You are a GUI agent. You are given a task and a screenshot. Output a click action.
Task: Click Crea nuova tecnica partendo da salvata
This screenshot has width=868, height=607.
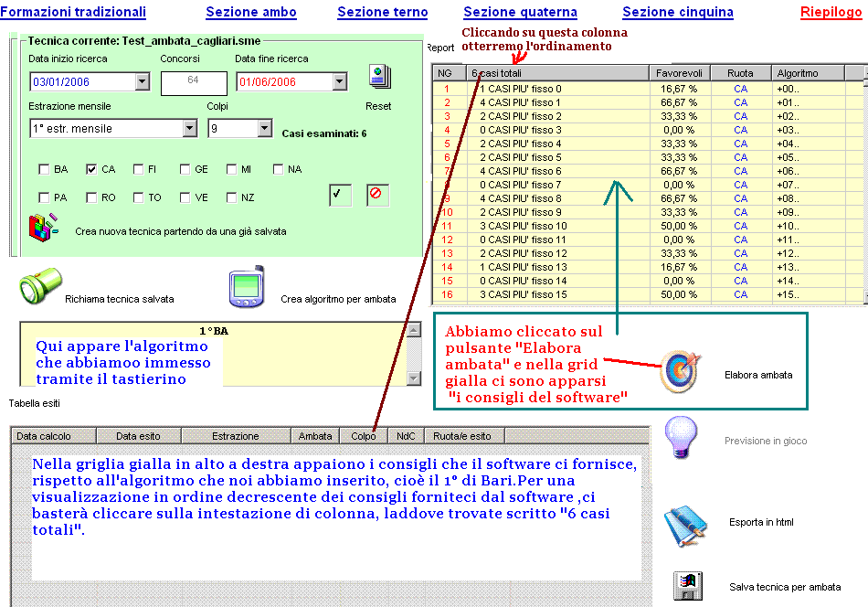pos(181,231)
